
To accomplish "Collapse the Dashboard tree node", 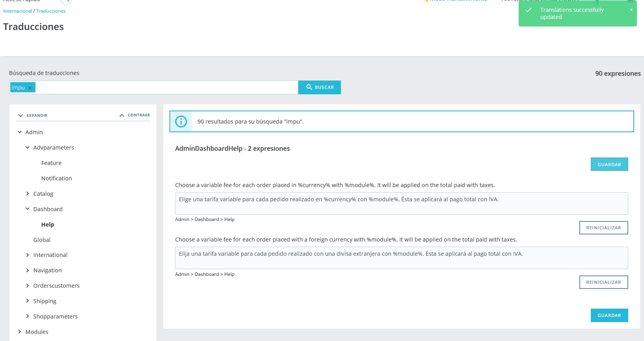I will pos(28,209).
